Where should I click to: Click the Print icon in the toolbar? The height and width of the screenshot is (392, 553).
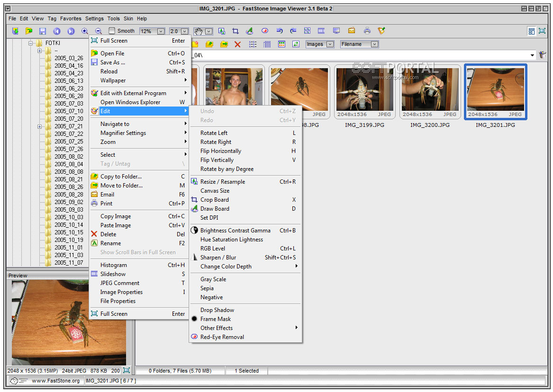click(x=366, y=31)
